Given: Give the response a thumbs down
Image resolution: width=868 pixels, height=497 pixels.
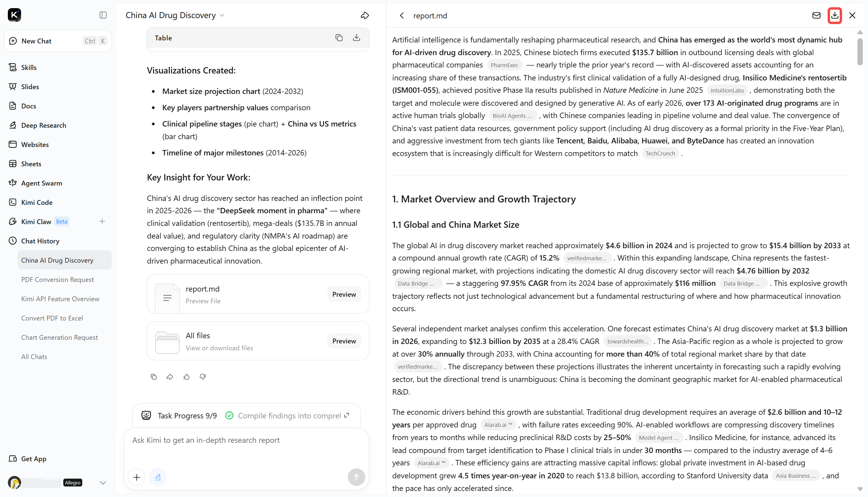Looking at the screenshot, I should tap(203, 377).
